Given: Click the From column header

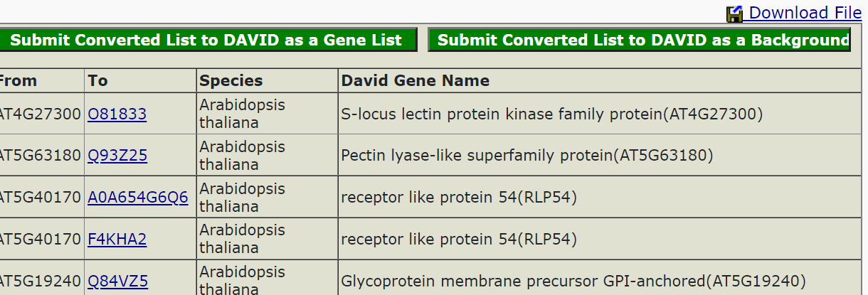Looking at the screenshot, I should click(18, 80).
